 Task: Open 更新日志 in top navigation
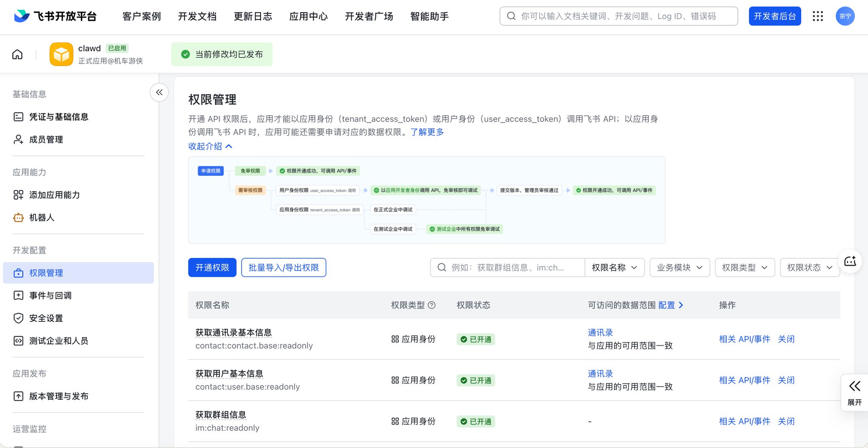coord(253,16)
